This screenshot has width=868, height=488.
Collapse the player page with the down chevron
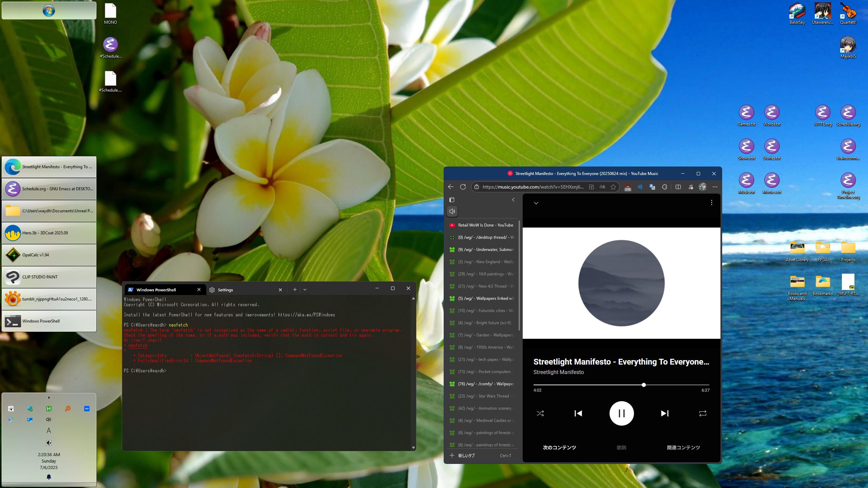coord(536,203)
